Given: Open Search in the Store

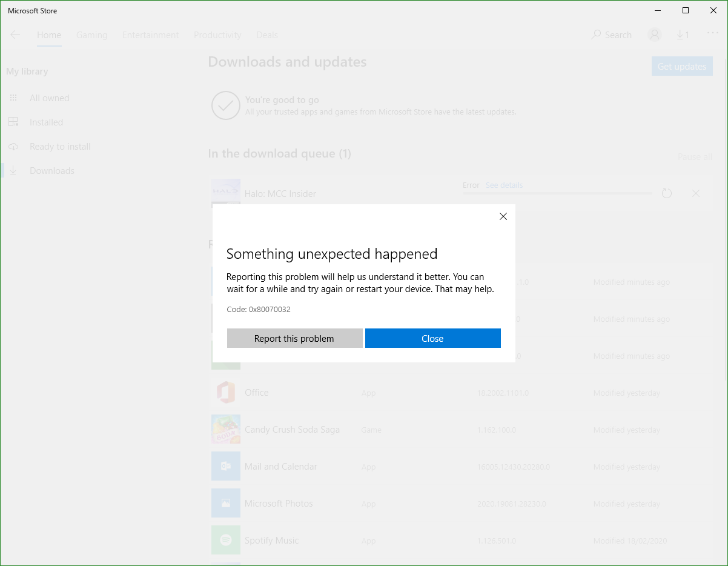Looking at the screenshot, I should (x=611, y=35).
